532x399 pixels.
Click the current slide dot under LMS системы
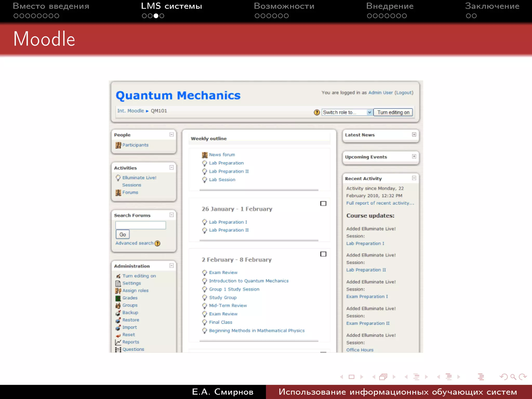pyautogui.click(x=156, y=16)
